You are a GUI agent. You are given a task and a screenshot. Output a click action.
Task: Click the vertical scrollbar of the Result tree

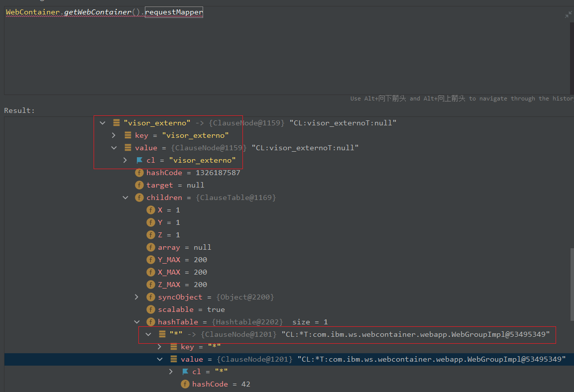pos(572,285)
